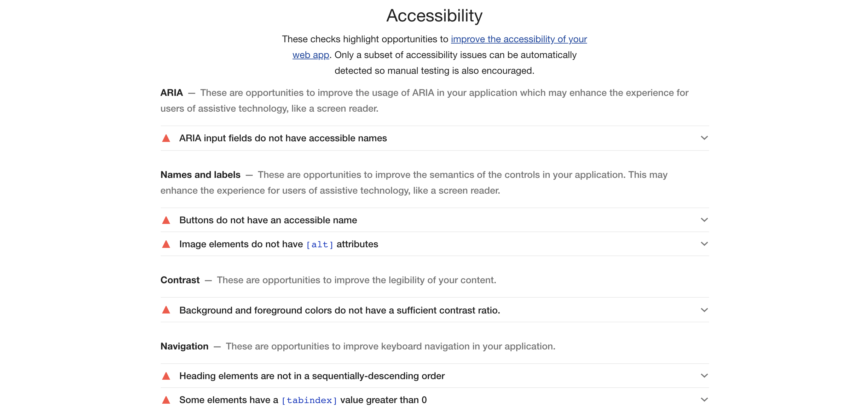
Task: Open 'improve the accessibility of your' link
Action: tap(518, 39)
